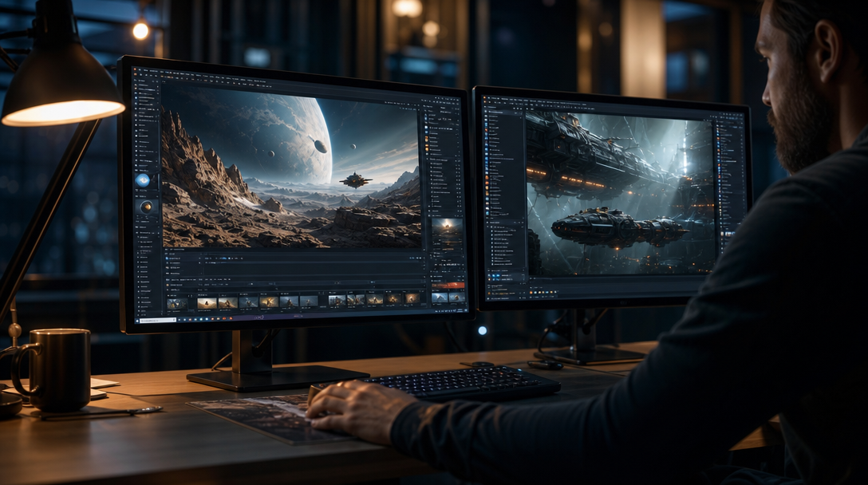Select the dark orange sphere preview in left sidebar
Screen dimensions: 868x485
tap(146, 207)
